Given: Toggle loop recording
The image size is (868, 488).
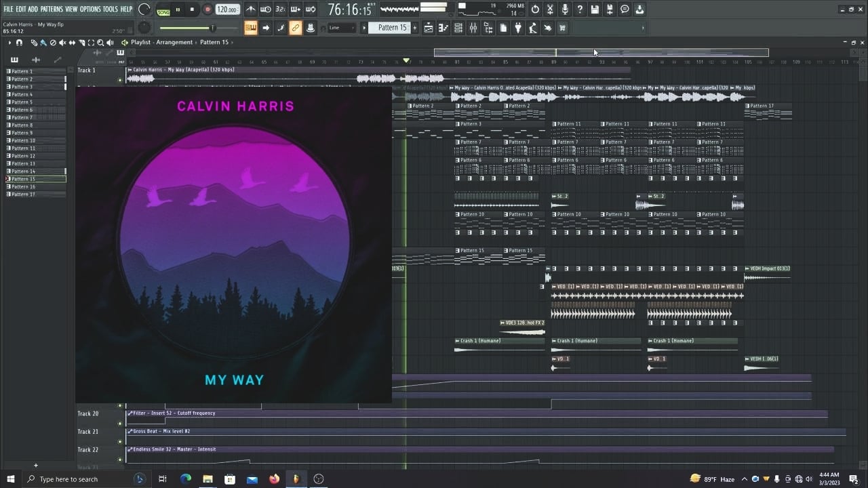Looking at the screenshot, I should (x=311, y=9).
